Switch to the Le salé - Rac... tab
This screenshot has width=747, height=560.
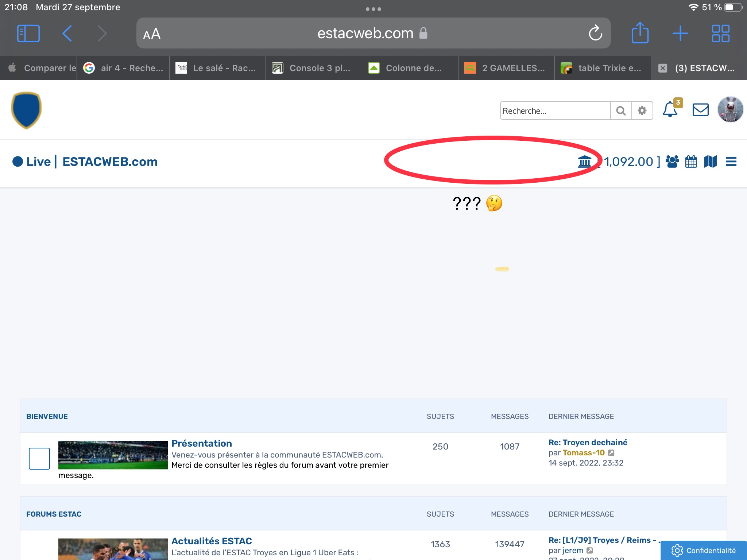point(218,68)
